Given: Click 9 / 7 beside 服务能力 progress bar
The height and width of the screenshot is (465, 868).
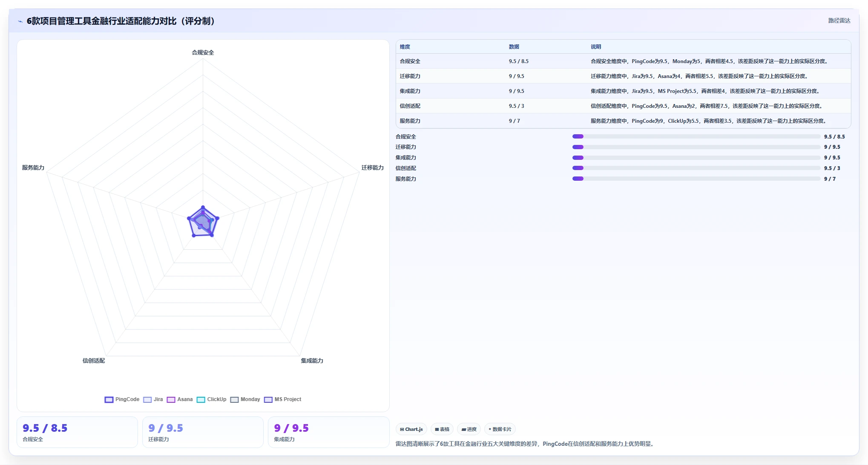Looking at the screenshot, I should pos(830,179).
